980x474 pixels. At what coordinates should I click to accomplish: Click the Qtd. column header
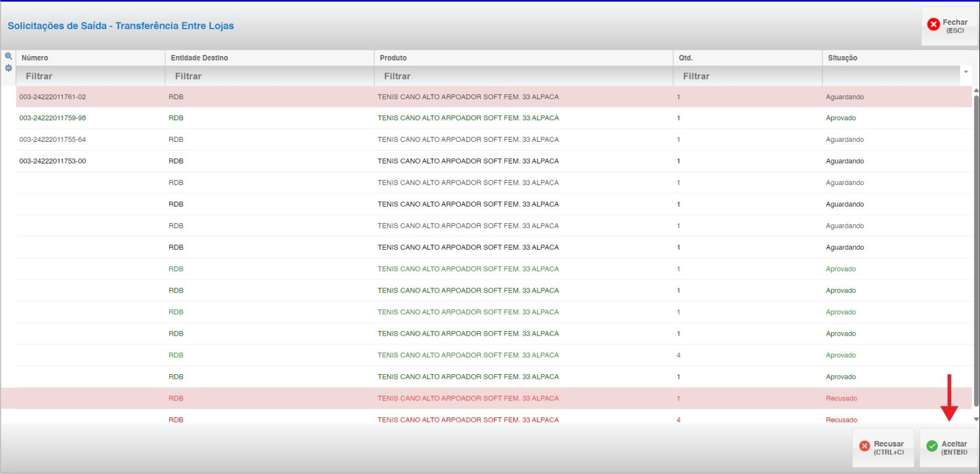click(x=685, y=58)
